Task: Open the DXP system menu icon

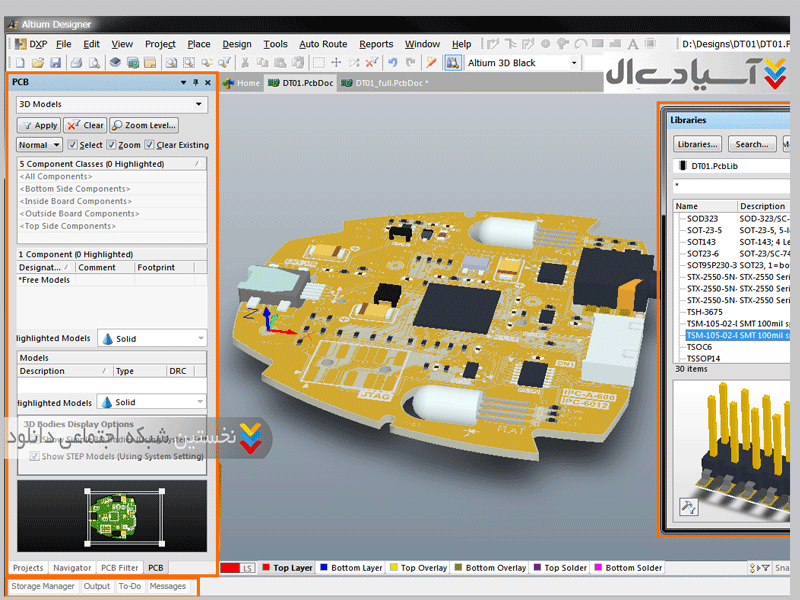Action: [x=19, y=44]
